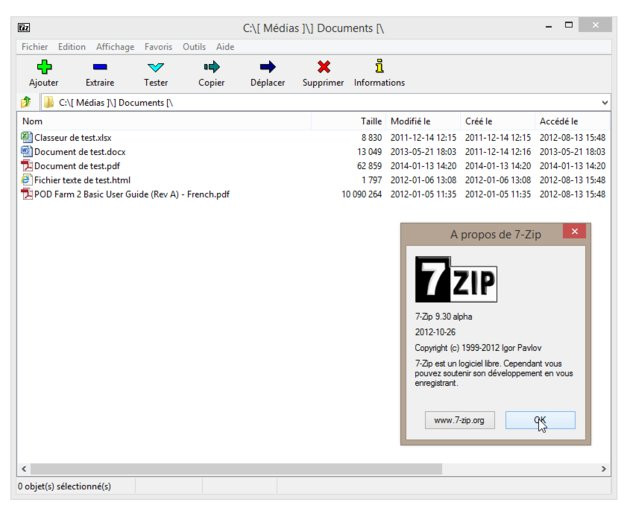Click the 7-ZIP logo in About dialog
The image size is (630, 514).
tap(456, 279)
